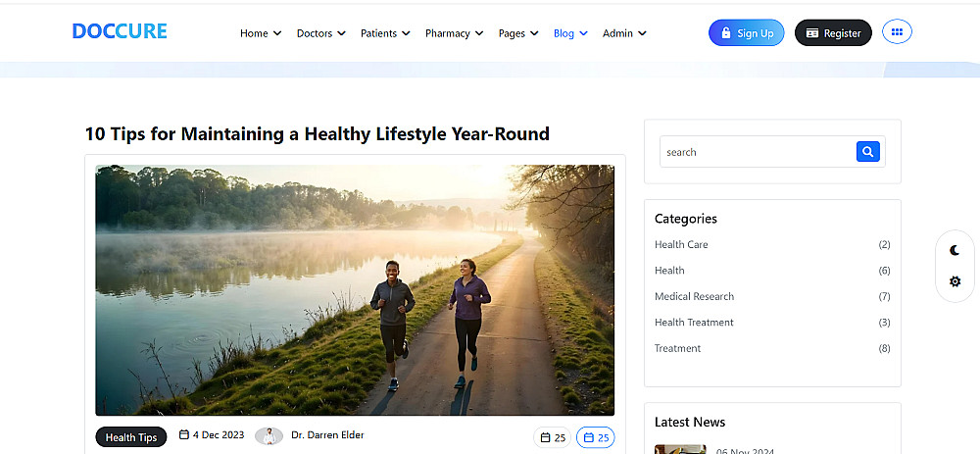The image size is (980, 454).
Task: Expand the Admin dropdown
Action: (x=624, y=33)
